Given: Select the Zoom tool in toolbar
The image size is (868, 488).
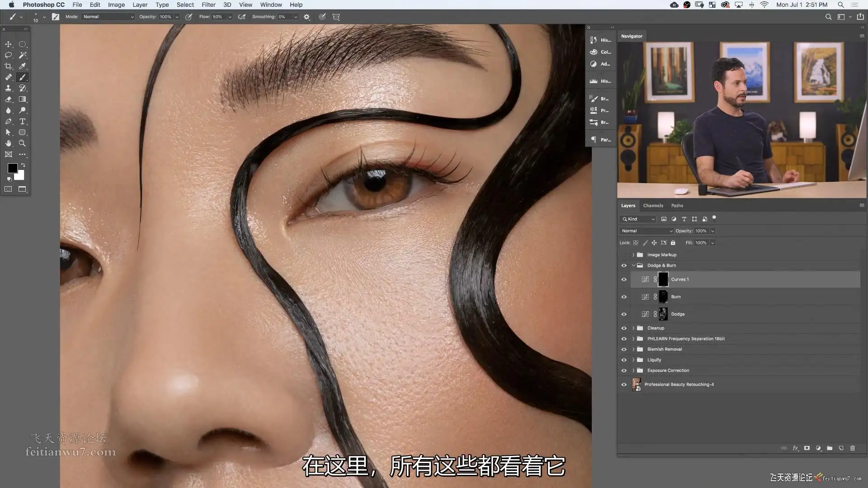Looking at the screenshot, I should point(22,143).
